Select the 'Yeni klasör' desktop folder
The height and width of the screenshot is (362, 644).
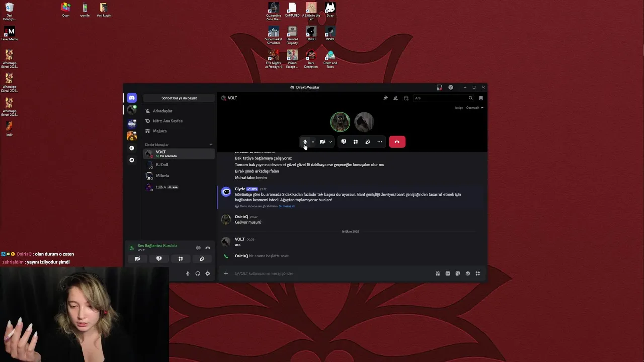coord(103,10)
